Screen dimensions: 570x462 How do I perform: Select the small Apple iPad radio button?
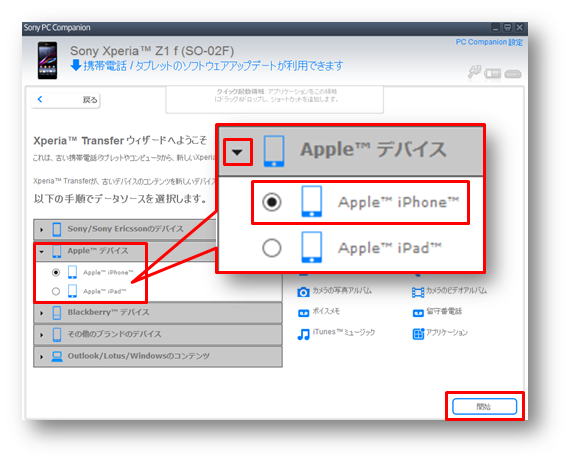(x=56, y=291)
